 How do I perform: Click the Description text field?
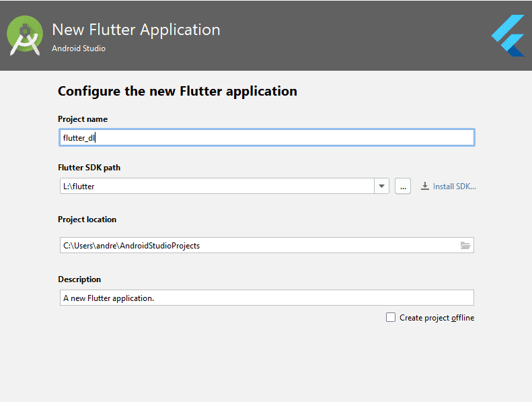pyautogui.click(x=267, y=298)
